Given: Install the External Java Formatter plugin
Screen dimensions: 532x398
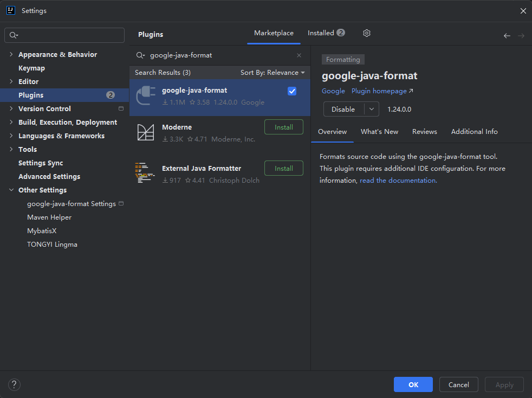Looking at the screenshot, I should 284,168.
